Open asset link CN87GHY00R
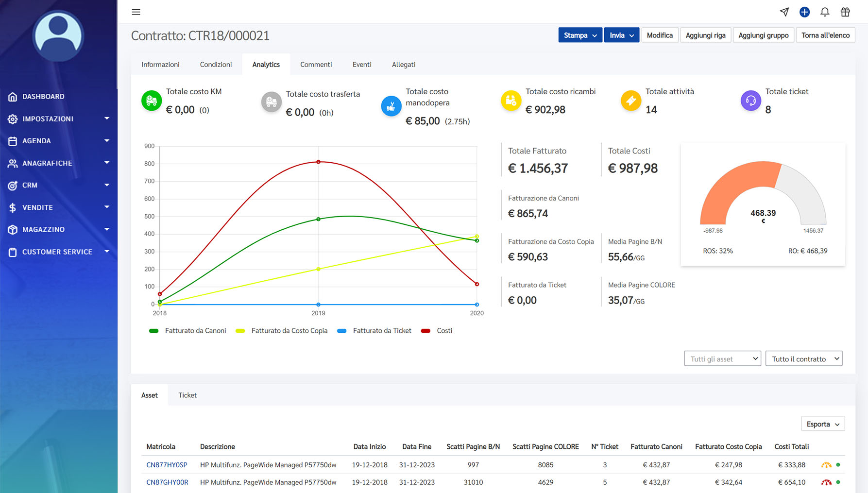 (x=167, y=482)
